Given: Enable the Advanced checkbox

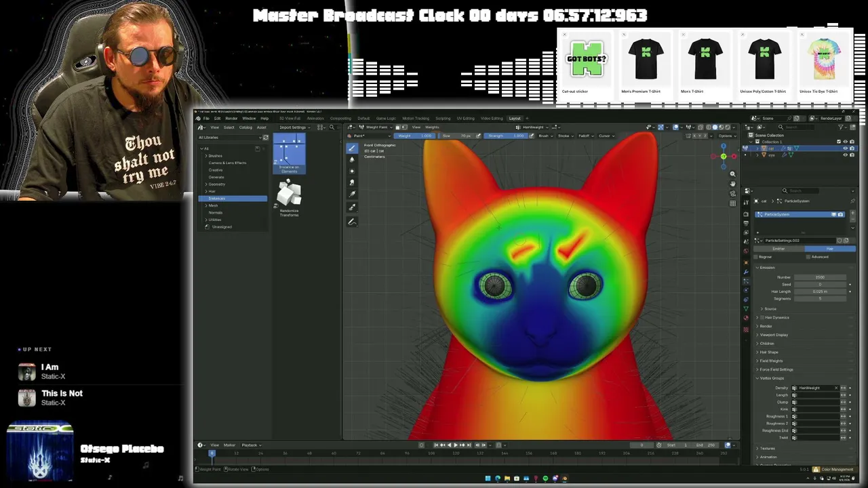Looking at the screenshot, I should tap(808, 257).
